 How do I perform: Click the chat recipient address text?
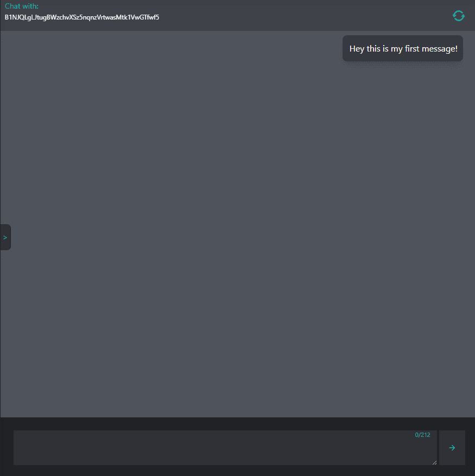[x=82, y=17]
